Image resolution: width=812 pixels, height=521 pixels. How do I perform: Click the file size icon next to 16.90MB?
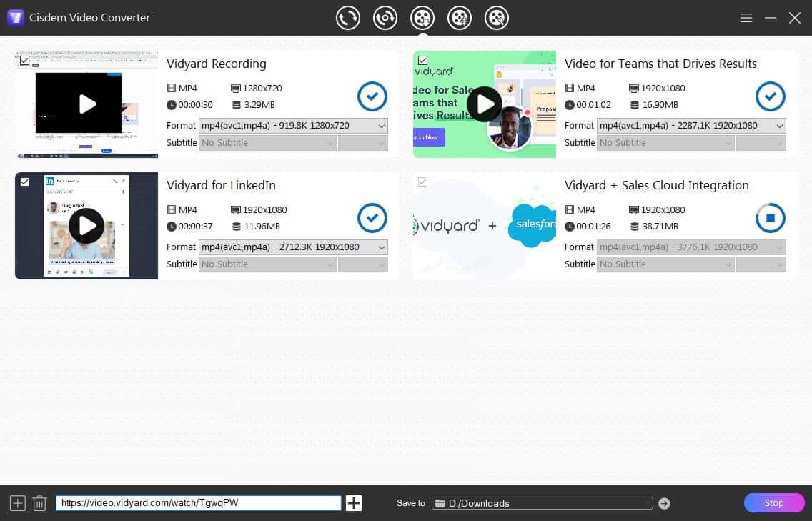635,104
